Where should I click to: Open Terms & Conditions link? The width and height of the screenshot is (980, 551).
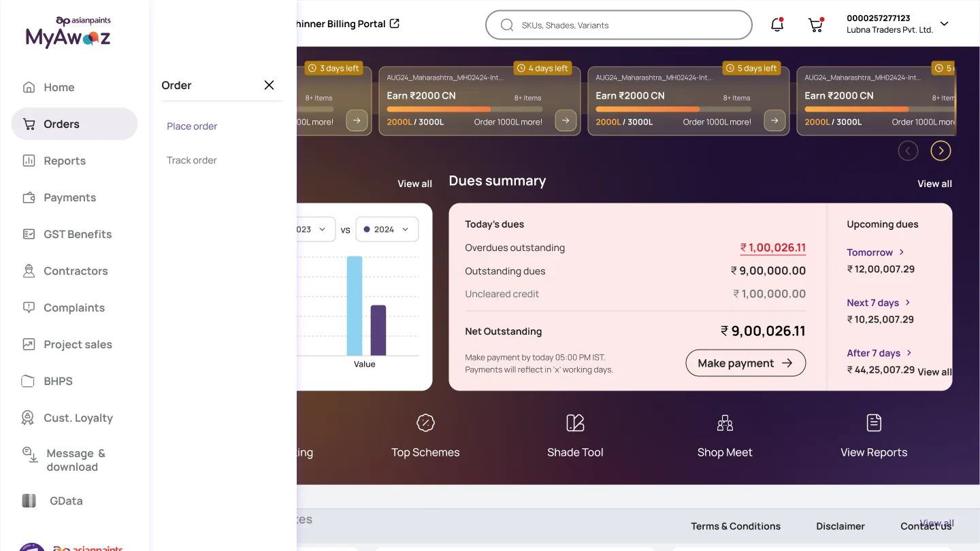point(736,526)
